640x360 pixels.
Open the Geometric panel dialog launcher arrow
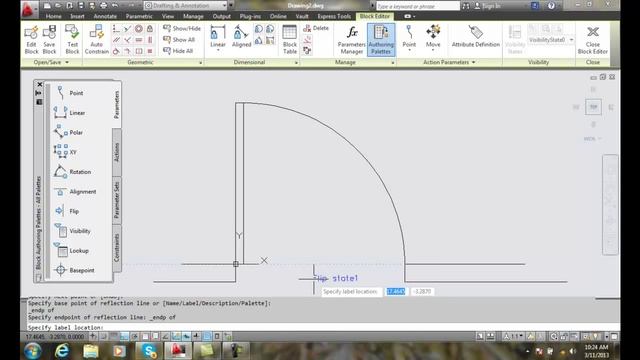(200, 62)
